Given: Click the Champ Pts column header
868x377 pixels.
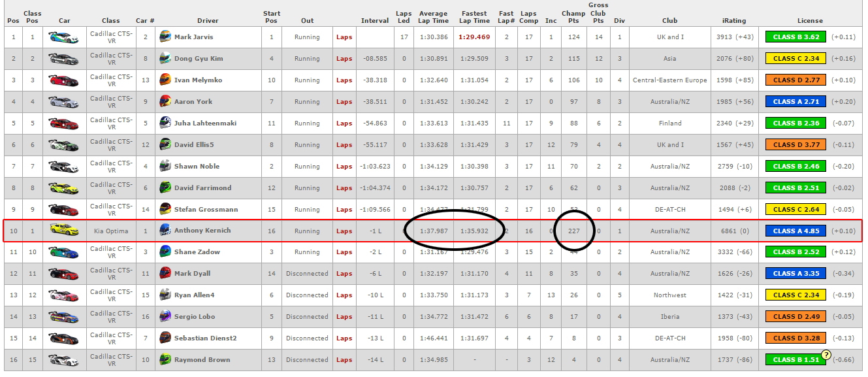Looking at the screenshot, I should pyautogui.click(x=573, y=17).
